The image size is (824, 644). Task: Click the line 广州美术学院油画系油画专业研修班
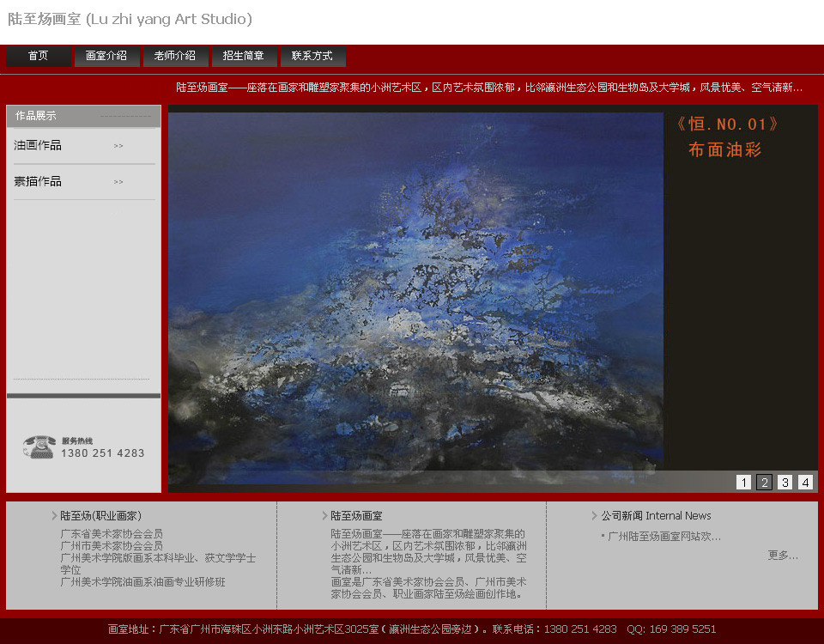pyautogui.click(x=143, y=582)
